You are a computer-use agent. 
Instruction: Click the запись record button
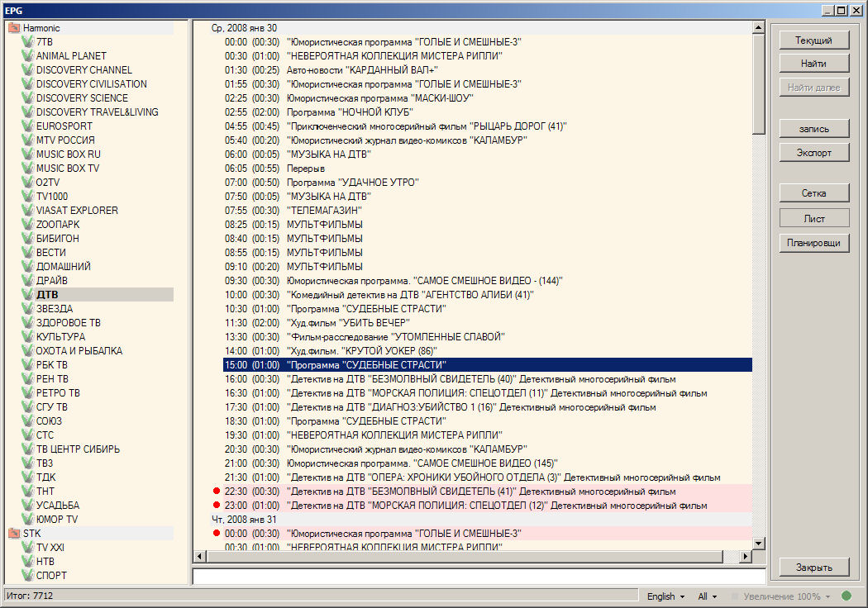tap(813, 129)
